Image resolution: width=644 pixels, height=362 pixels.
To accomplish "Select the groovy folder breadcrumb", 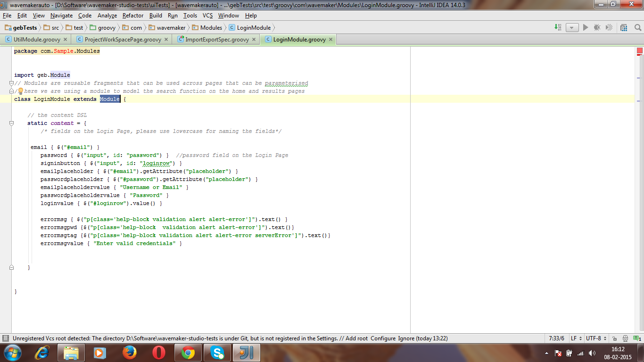I will (x=103, y=28).
